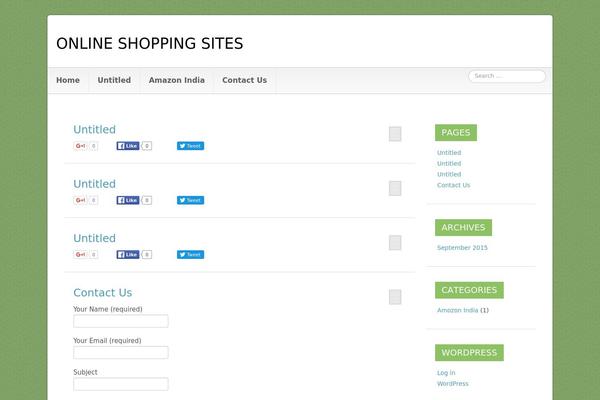Click Google +1 button under second Untitled post

click(x=80, y=200)
